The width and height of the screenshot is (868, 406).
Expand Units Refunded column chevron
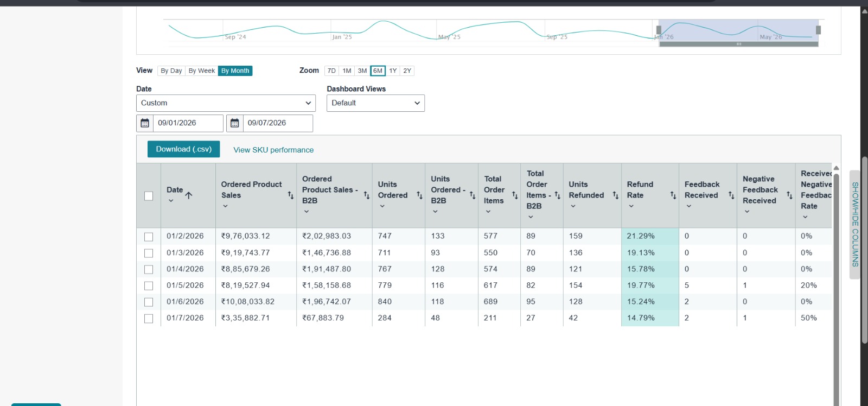[x=573, y=206]
